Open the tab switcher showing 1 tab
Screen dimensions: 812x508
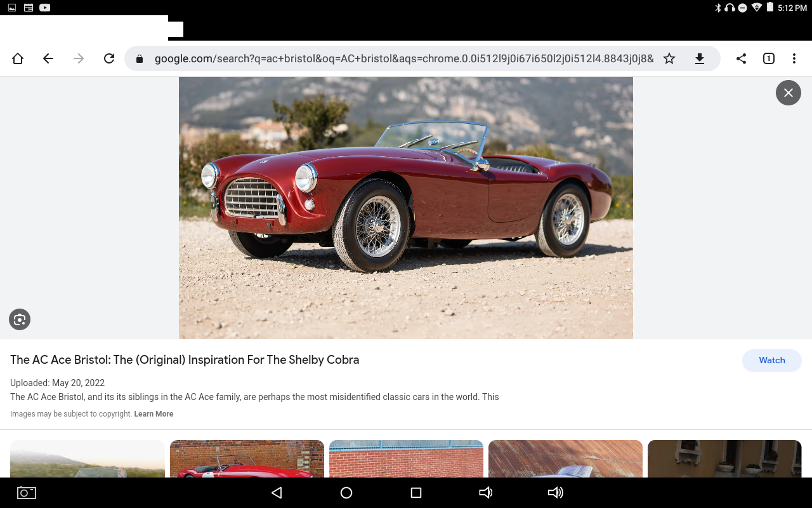point(769,58)
